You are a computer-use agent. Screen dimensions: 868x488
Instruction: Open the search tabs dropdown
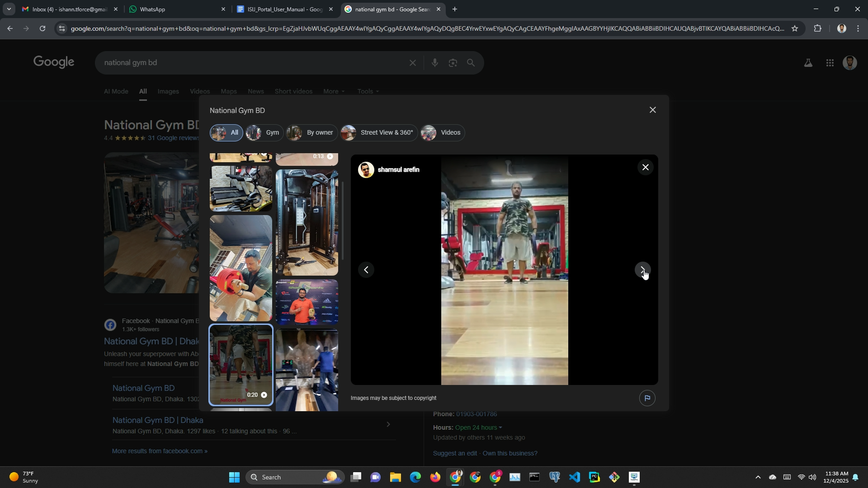tap(9, 9)
